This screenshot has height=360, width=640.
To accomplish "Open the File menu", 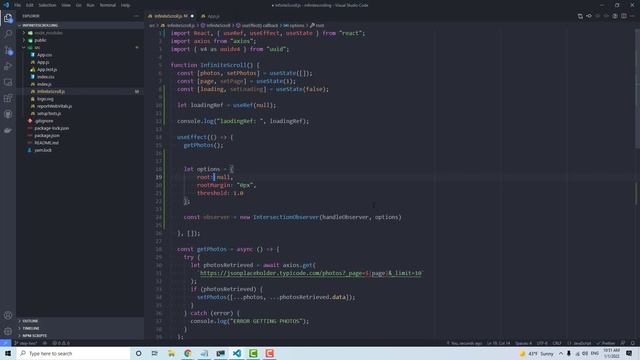I will pyautogui.click(x=18, y=5).
